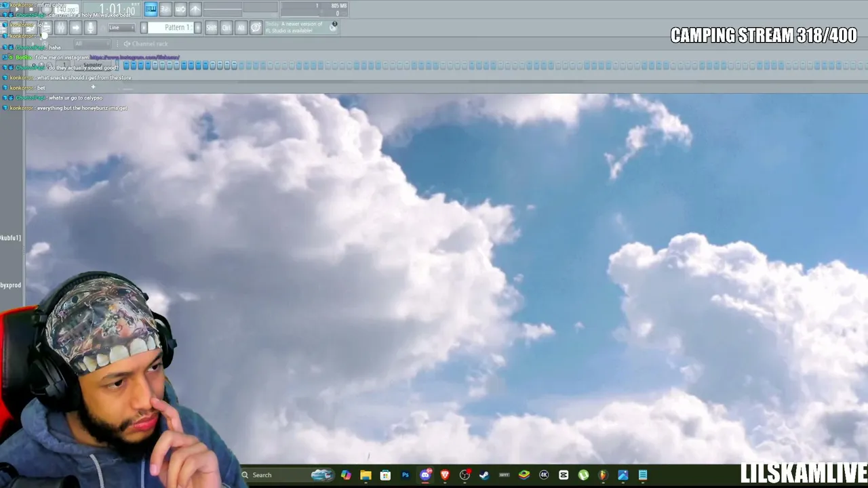Screen dimensions: 868x488
Task: Toggle the 3-2-1 countdown before recording icon
Action: pos(165,9)
